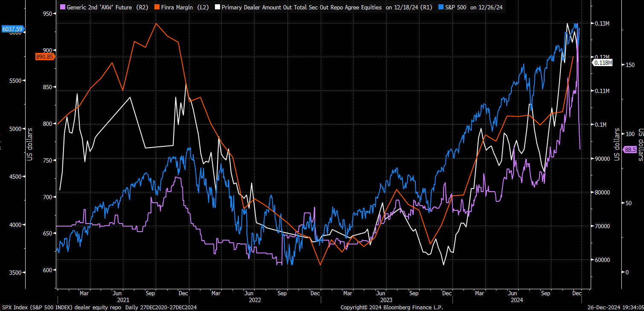
Task: Click the white 0.118M value tag
Action: pos(603,63)
